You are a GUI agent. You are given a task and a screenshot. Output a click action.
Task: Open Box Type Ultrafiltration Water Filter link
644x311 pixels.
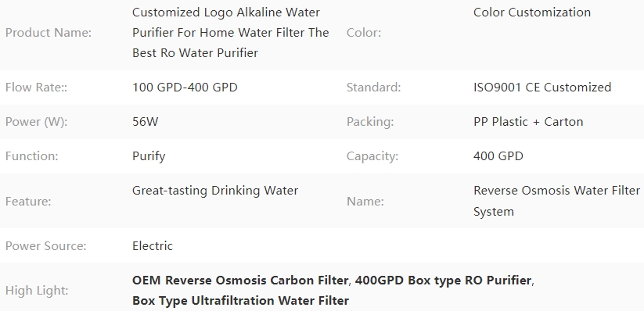click(x=241, y=301)
